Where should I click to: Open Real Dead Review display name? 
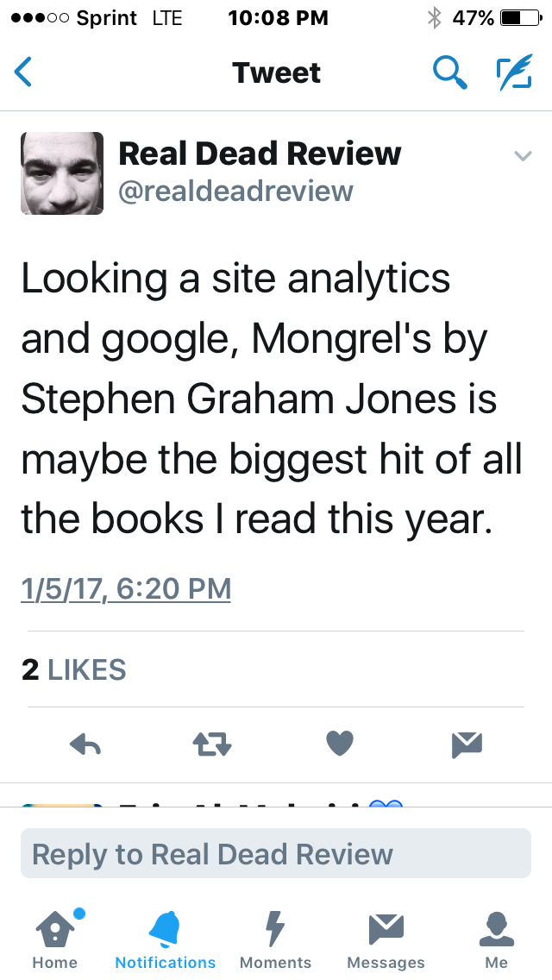point(260,154)
